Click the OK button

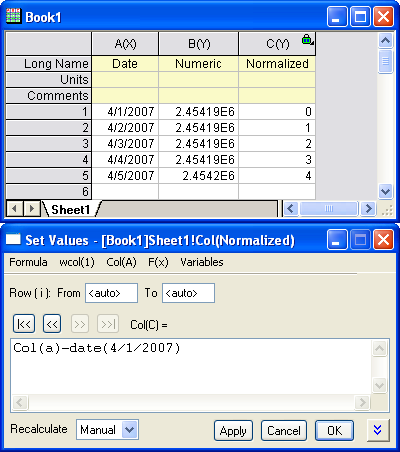point(334,430)
